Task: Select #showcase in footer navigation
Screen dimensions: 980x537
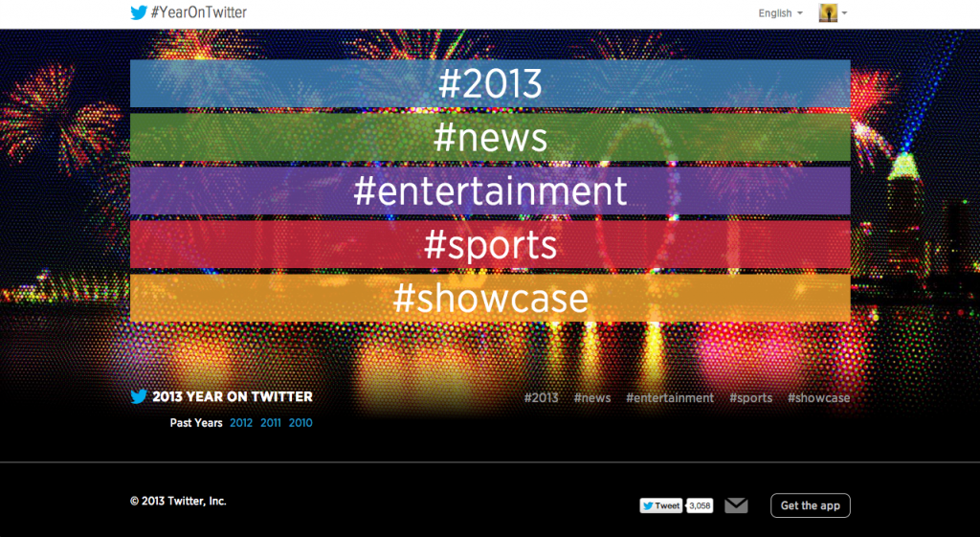Action: pyautogui.click(x=818, y=397)
